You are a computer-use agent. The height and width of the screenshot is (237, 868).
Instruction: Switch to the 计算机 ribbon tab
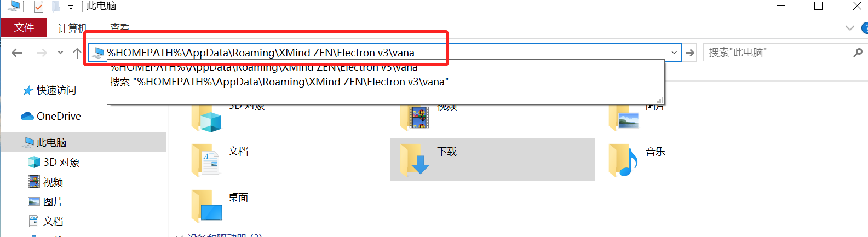point(72,28)
